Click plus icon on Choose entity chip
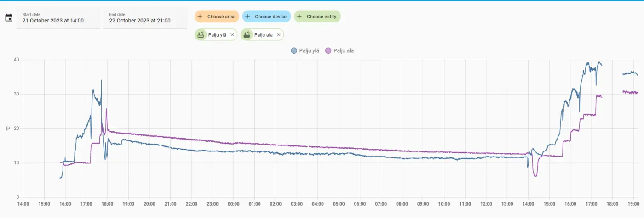Image resolution: width=644 pixels, height=218 pixels. [299, 17]
